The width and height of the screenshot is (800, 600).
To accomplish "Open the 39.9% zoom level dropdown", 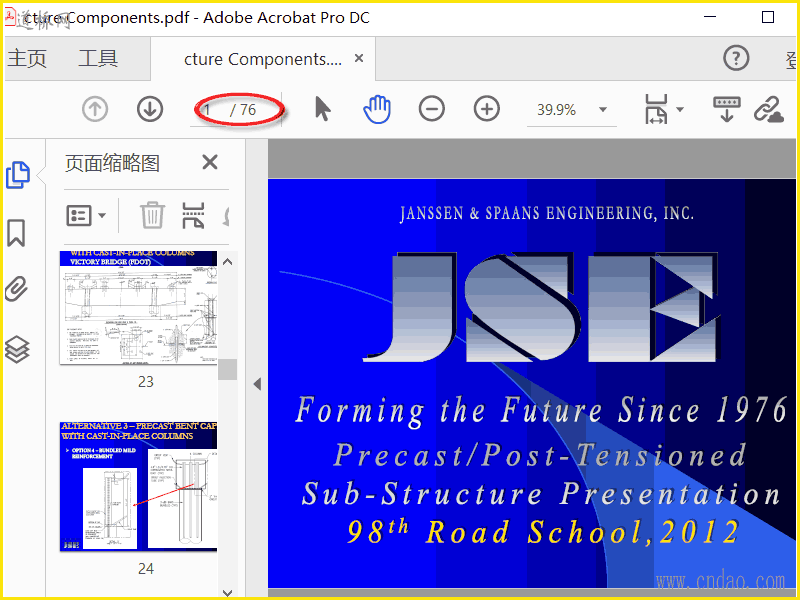I will 603,109.
